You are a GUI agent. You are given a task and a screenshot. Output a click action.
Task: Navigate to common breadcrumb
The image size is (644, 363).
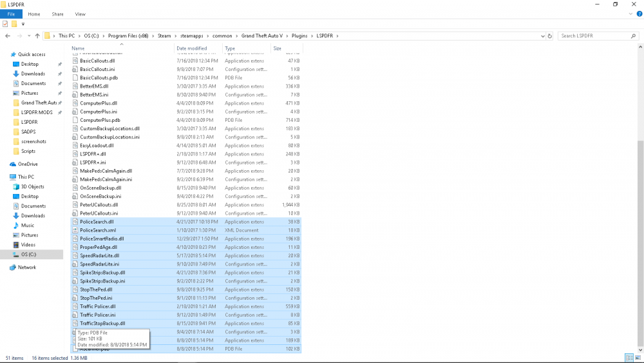[222, 35]
